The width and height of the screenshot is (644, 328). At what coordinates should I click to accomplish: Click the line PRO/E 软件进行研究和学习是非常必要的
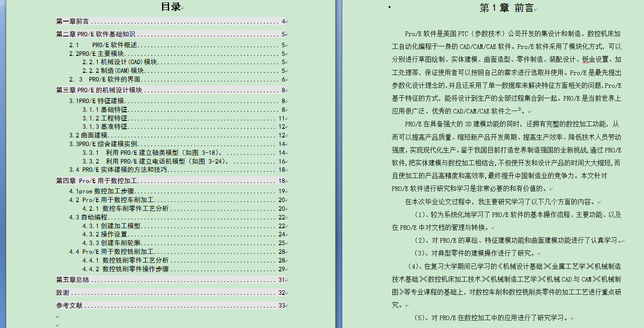(471, 189)
